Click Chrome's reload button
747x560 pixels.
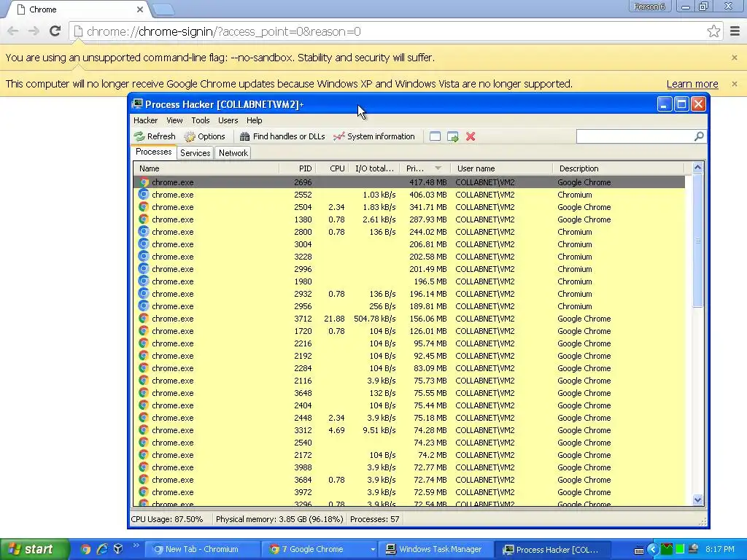[55, 31]
